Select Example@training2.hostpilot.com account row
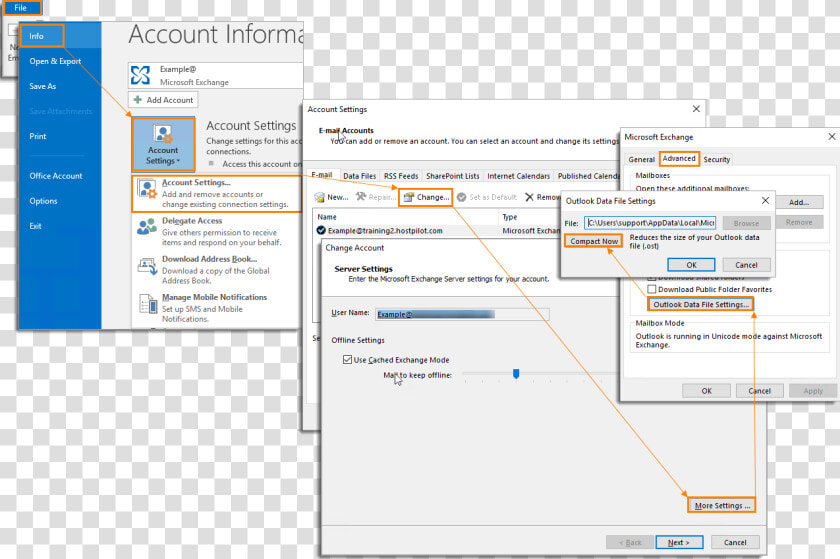This screenshot has height=559, width=840. click(437, 230)
